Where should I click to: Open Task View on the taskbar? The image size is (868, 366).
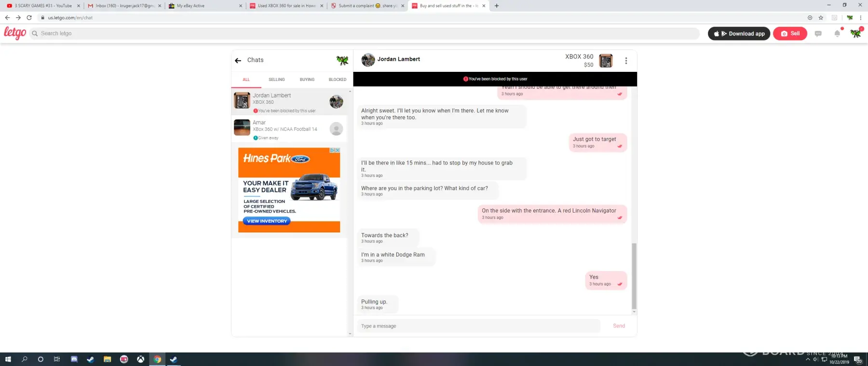point(57,359)
